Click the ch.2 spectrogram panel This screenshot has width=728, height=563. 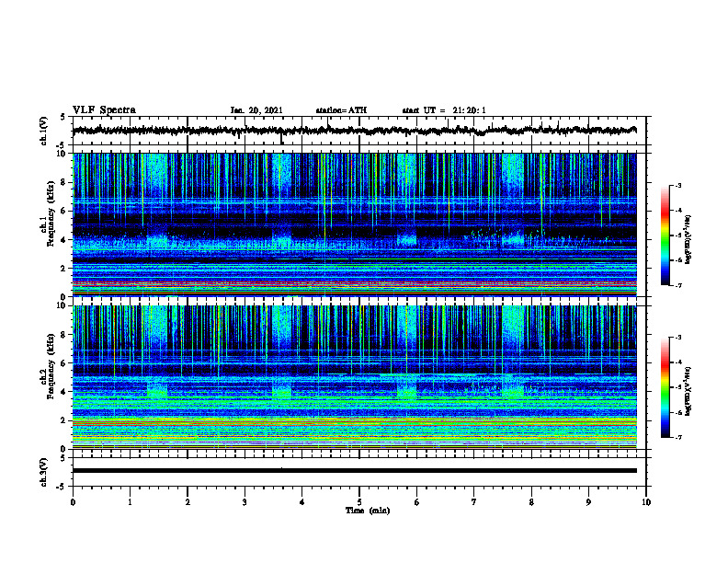point(355,377)
